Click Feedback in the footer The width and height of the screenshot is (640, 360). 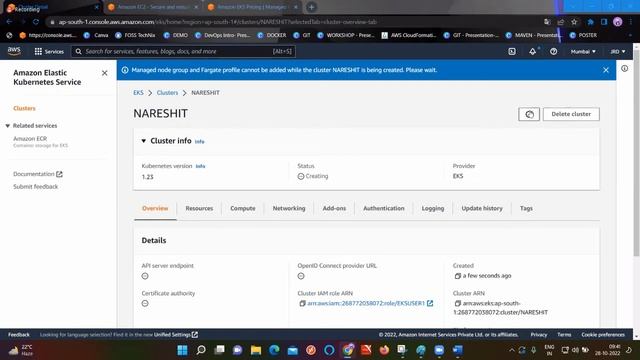click(x=19, y=335)
